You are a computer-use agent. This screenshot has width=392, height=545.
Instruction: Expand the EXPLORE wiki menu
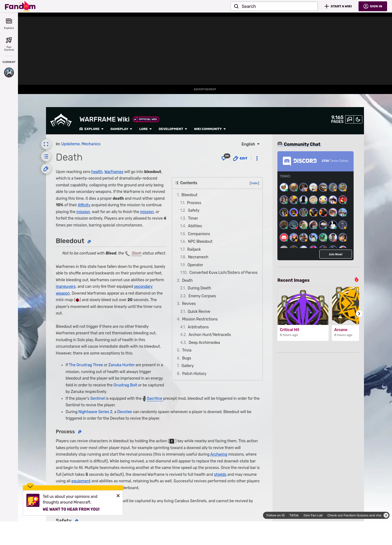(x=91, y=129)
